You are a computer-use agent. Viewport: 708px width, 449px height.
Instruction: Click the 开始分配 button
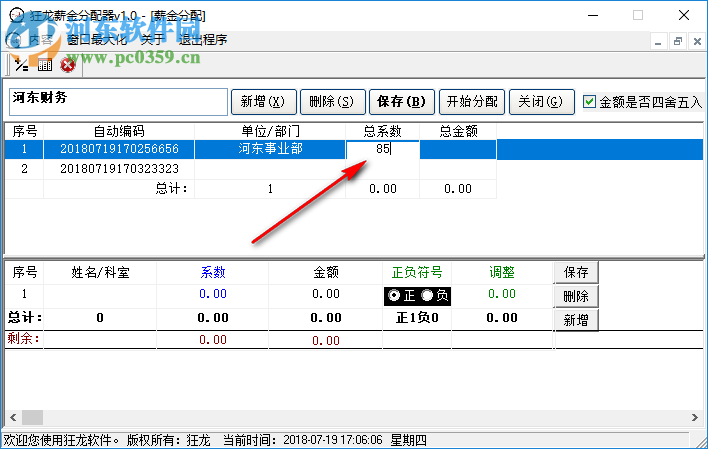(x=472, y=102)
